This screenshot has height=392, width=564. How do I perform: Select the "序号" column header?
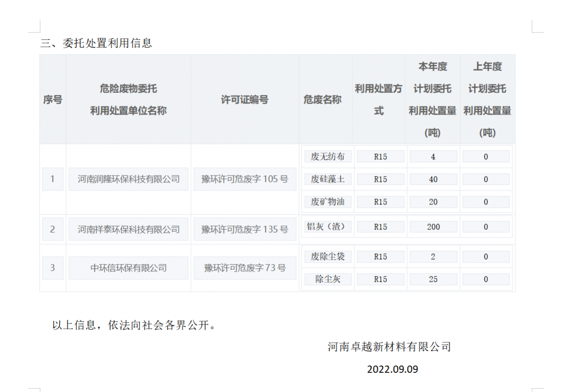click(53, 100)
